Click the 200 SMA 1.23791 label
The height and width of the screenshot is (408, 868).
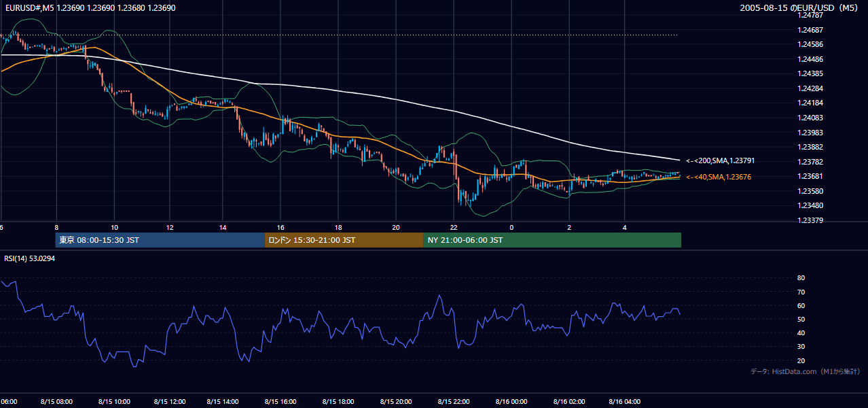click(720, 161)
